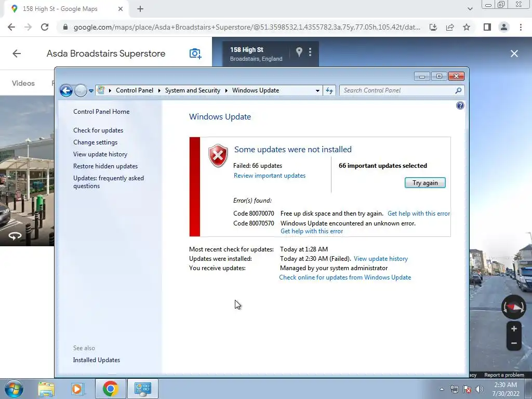
Task: Open View update history in sidebar
Action: coord(100,154)
